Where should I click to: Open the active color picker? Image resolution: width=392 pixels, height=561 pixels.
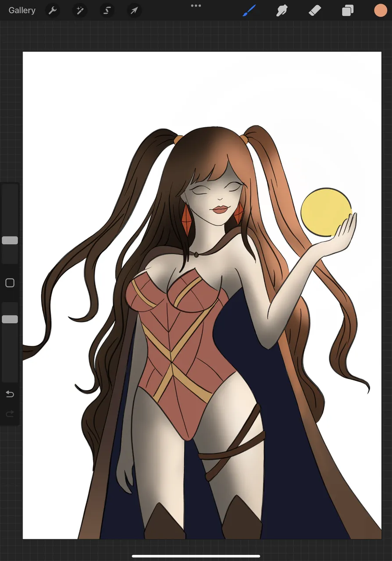pos(380,11)
